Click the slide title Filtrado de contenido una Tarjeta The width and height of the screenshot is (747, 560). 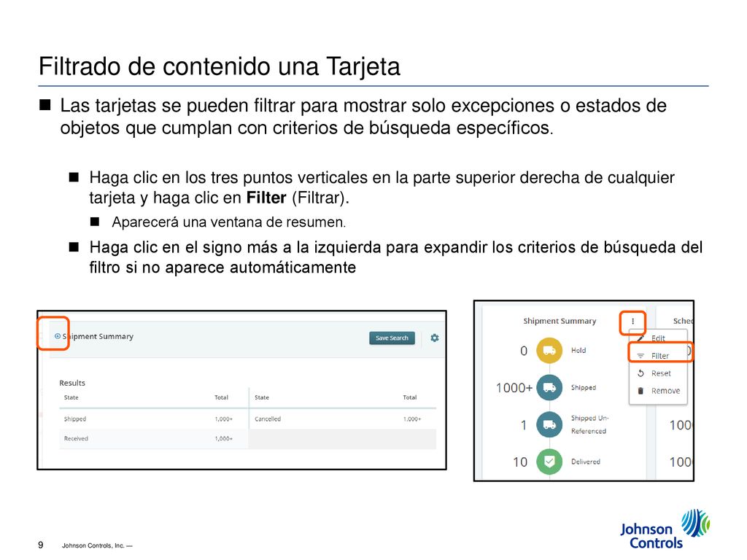tap(219, 66)
